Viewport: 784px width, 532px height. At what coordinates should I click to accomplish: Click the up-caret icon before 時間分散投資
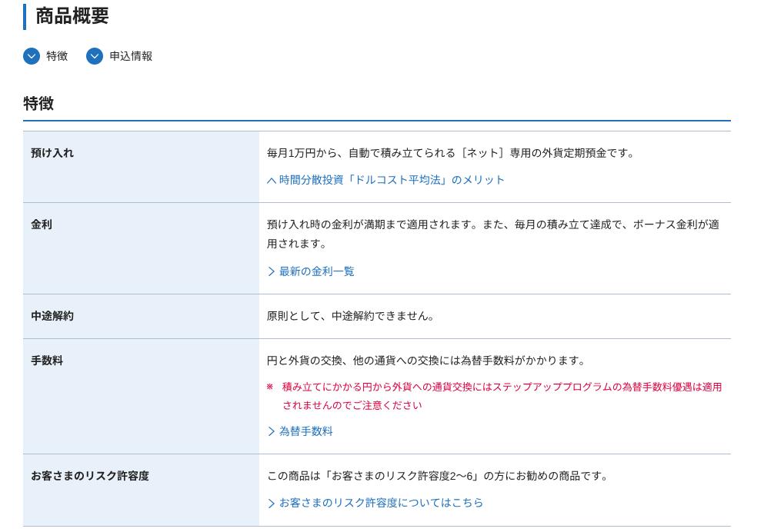click(x=272, y=181)
